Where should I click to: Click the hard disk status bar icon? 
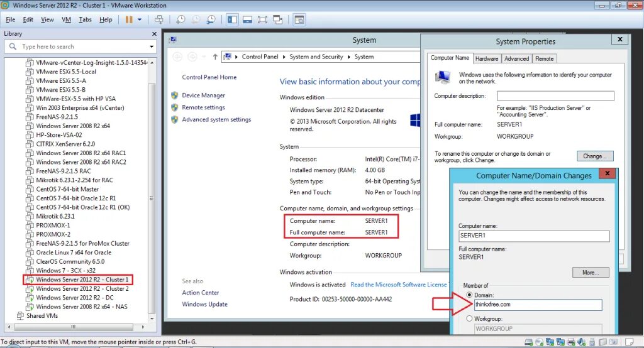pos(528,342)
